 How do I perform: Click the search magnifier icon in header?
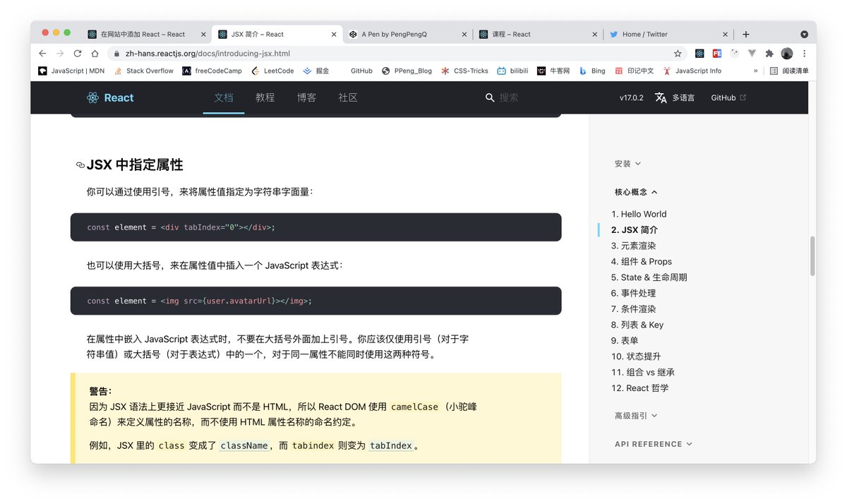coord(490,97)
